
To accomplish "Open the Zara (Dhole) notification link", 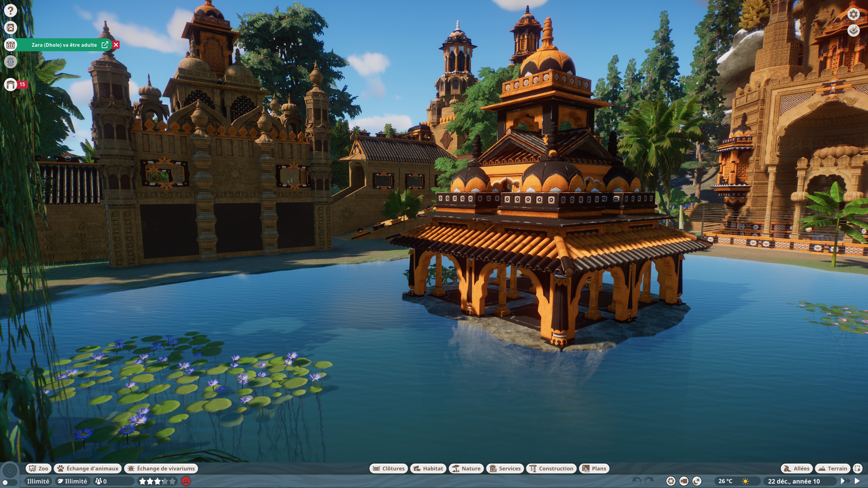I will click(x=105, y=45).
